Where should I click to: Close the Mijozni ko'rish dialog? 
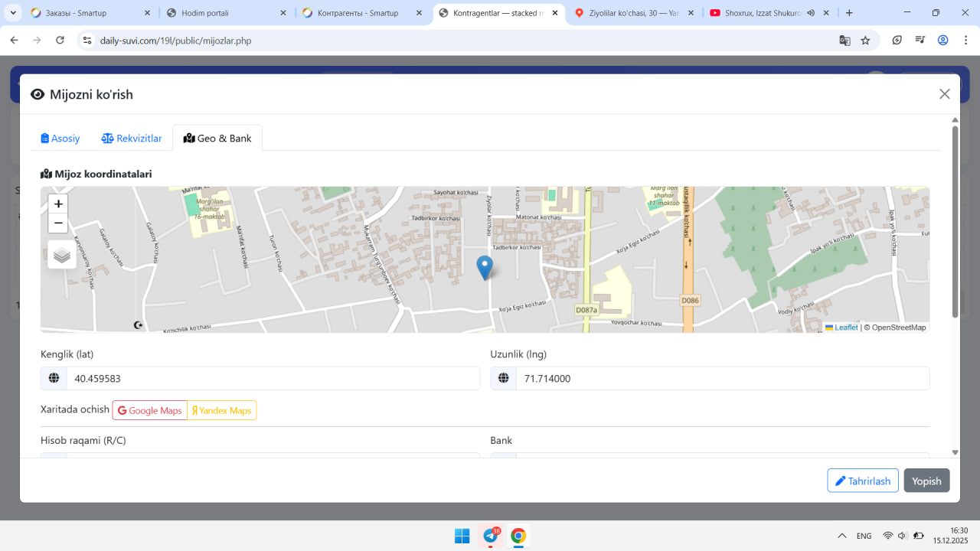click(x=944, y=94)
